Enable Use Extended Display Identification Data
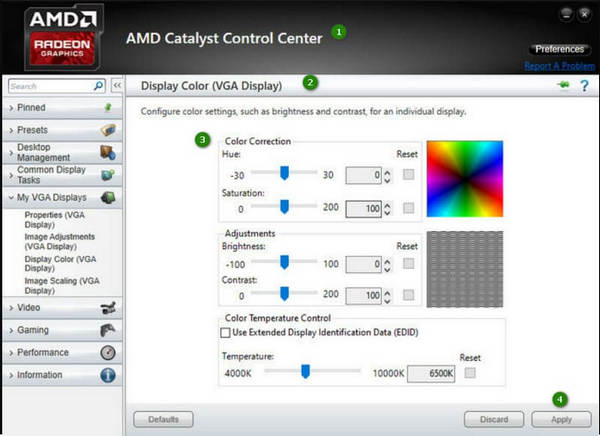The width and height of the screenshot is (600, 436). 225,332
